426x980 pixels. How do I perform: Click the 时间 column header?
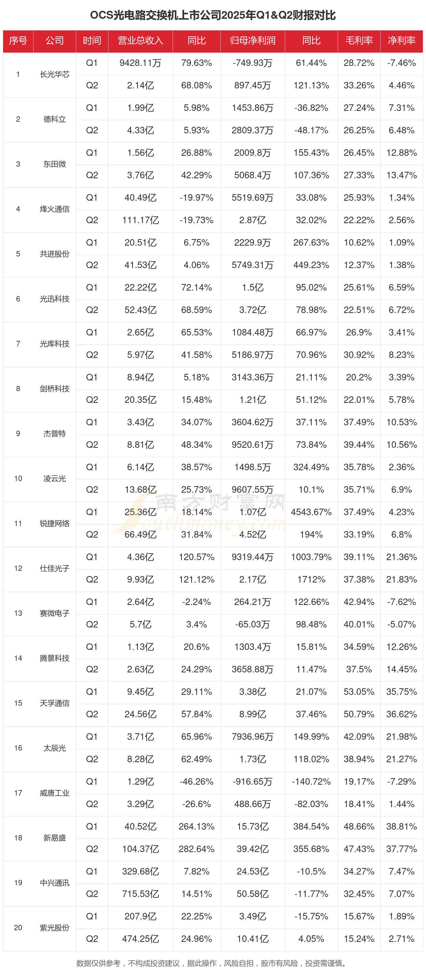[91, 41]
